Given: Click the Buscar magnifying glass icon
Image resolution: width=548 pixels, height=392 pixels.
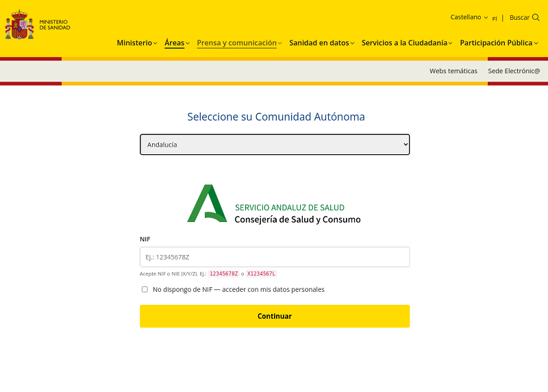Looking at the screenshot, I should pyautogui.click(x=536, y=17).
